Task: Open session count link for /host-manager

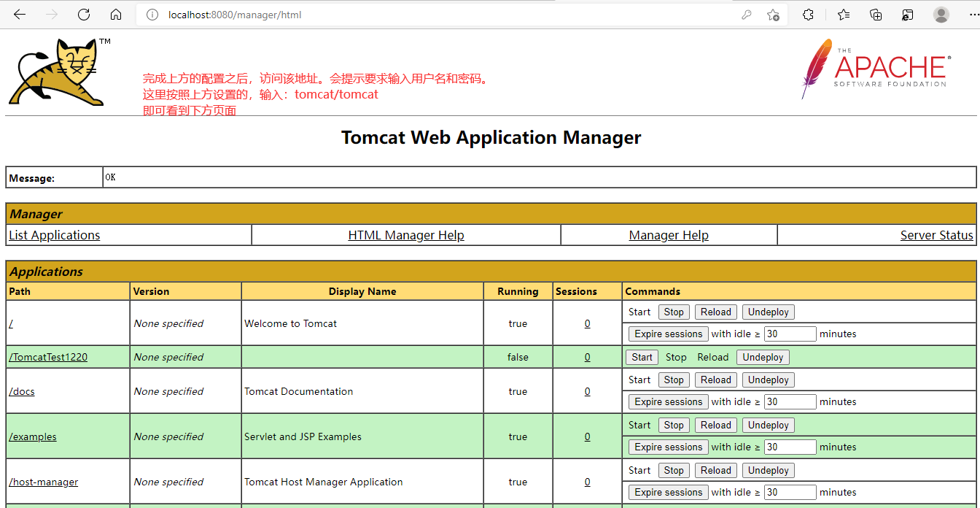Action: pos(588,482)
